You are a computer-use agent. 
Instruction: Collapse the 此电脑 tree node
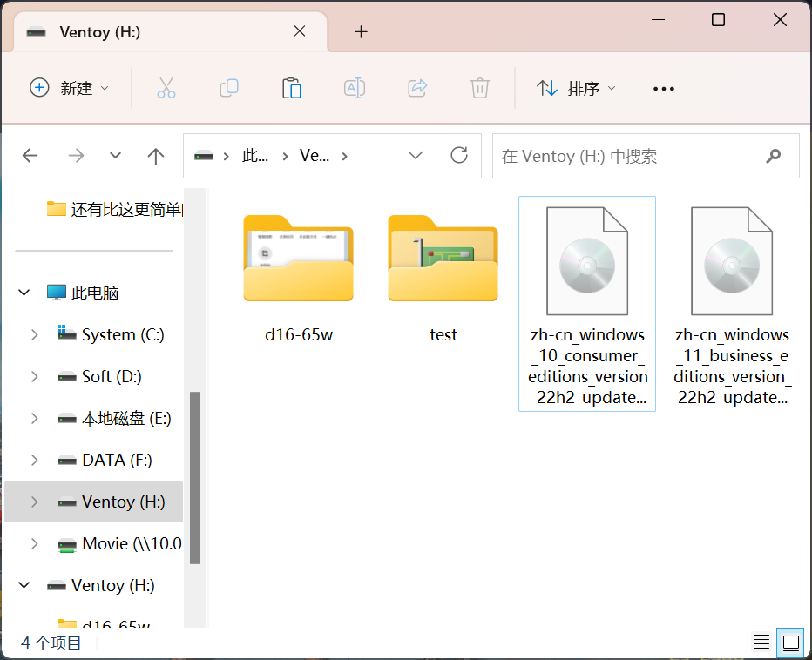coord(24,293)
